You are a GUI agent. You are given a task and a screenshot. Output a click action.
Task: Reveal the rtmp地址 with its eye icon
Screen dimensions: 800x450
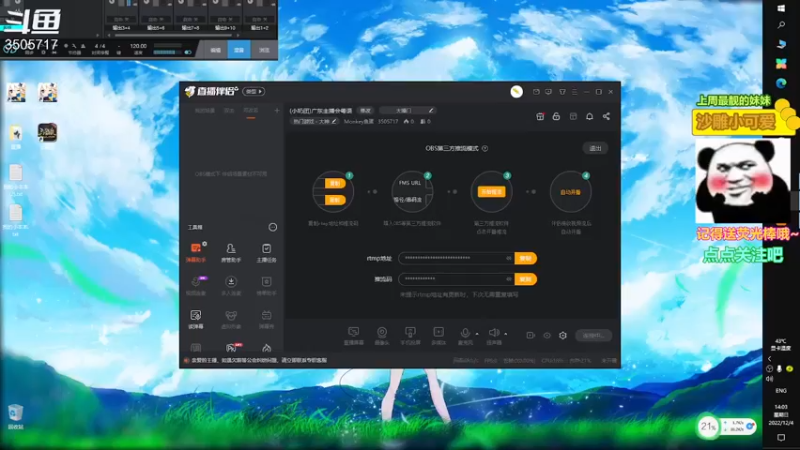[x=508, y=258]
